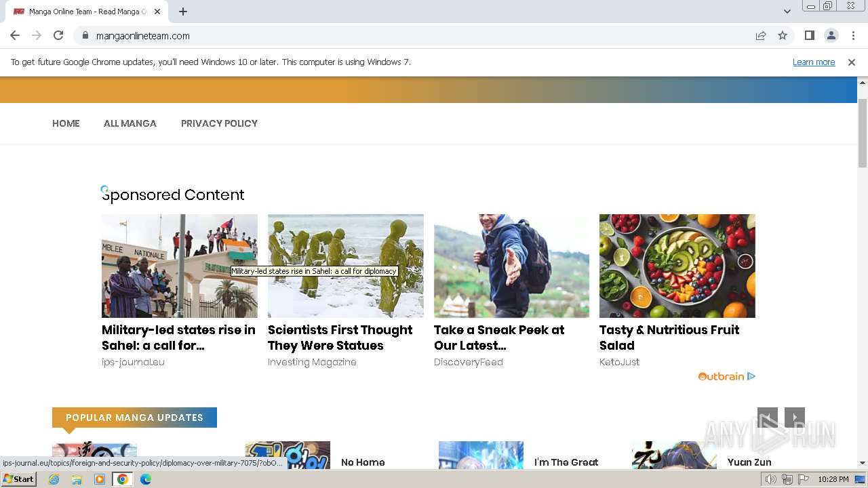Dismiss the Chrome update notice
The image size is (868, 488).
tap(852, 62)
